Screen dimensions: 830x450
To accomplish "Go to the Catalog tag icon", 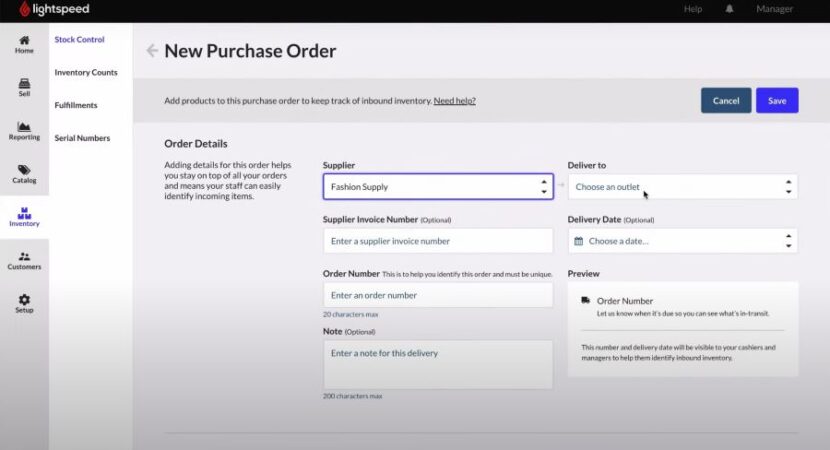I will coord(24,170).
